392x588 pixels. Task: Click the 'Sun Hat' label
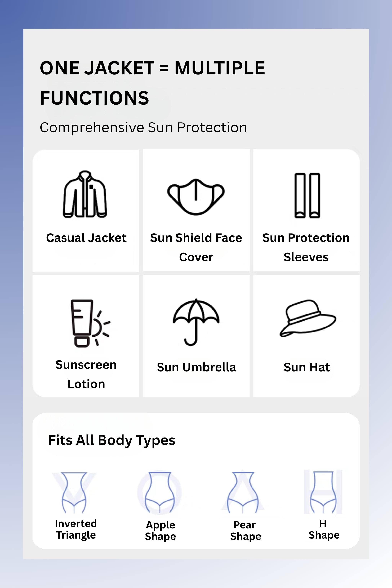[x=307, y=367]
